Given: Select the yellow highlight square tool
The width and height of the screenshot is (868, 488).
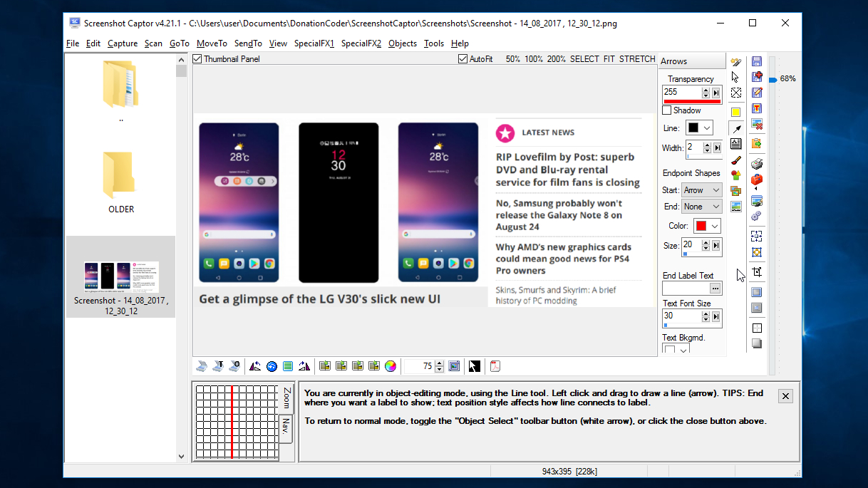Looking at the screenshot, I should (x=735, y=112).
